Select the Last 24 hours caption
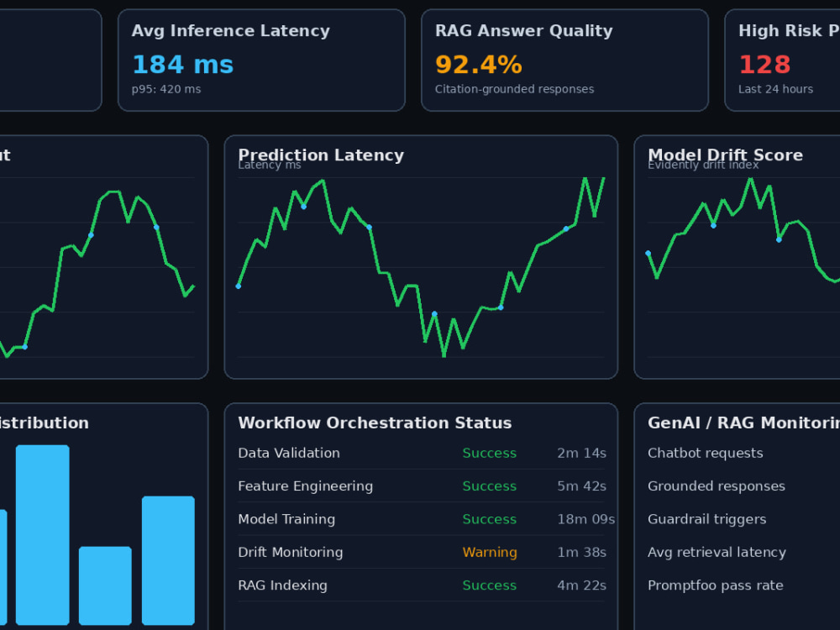The height and width of the screenshot is (630, 840). click(775, 89)
